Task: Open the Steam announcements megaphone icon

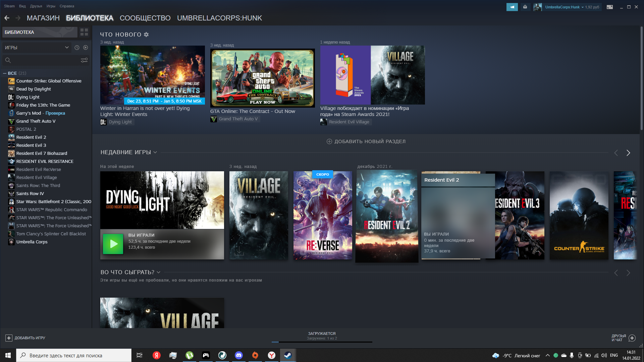Action: tap(512, 7)
